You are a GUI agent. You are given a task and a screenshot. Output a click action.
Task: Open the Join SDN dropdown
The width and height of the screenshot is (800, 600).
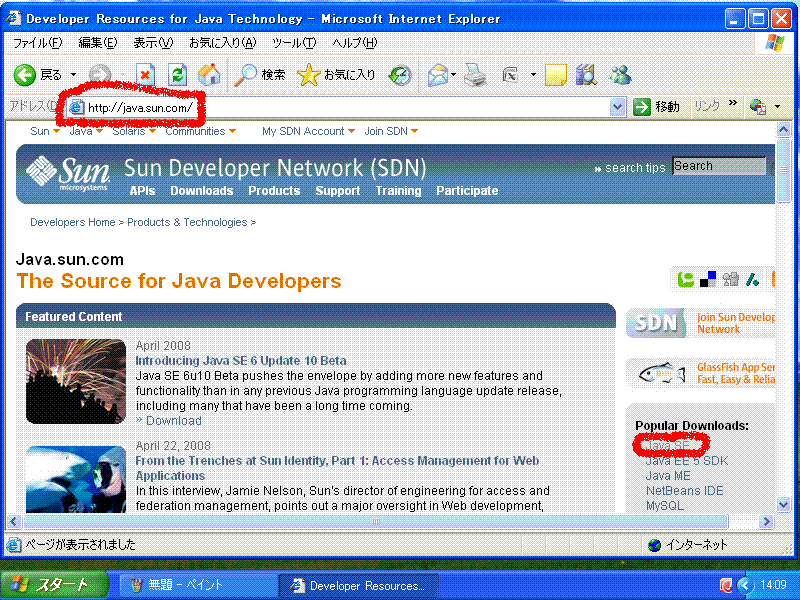point(391,132)
